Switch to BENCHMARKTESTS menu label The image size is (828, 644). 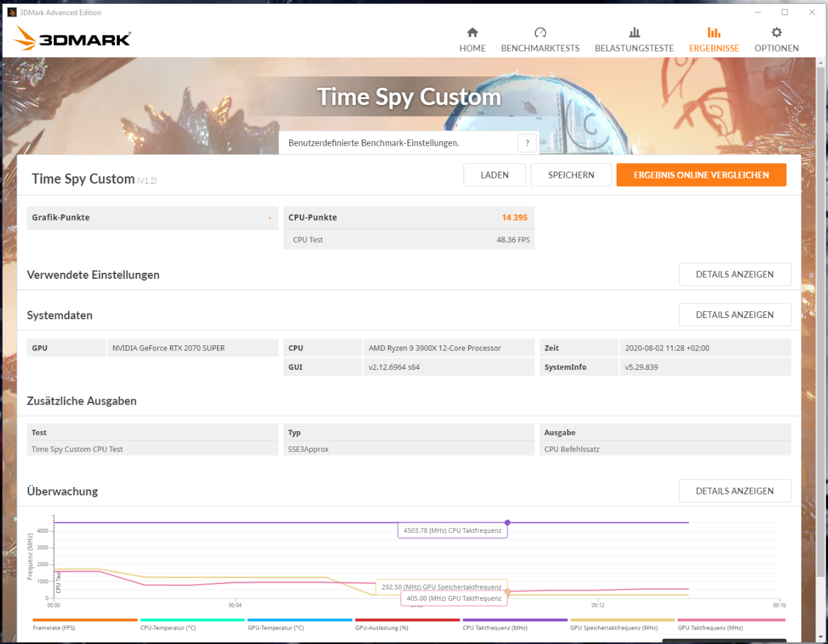tap(540, 49)
